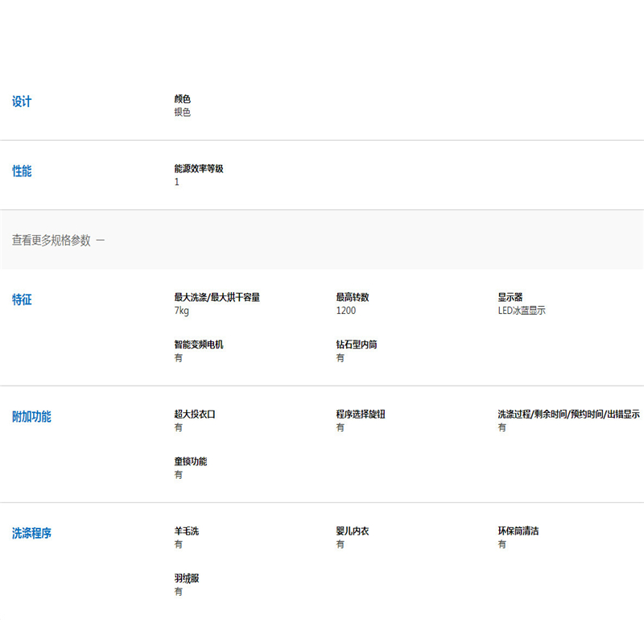The width and height of the screenshot is (644, 644).
Task: Click the 羊毛洗 program label
Action: point(187,530)
